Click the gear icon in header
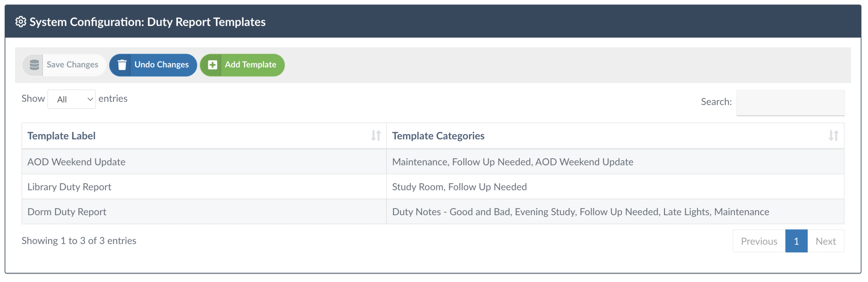The height and width of the screenshot is (282, 868). (21, 22)
